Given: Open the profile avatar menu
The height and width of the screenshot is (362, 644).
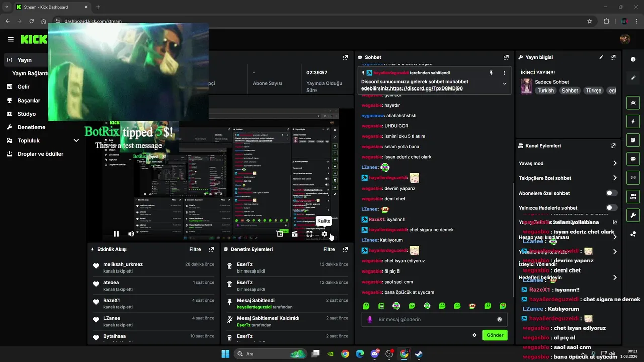Looking at the screenshot, I should click(625, 39).
